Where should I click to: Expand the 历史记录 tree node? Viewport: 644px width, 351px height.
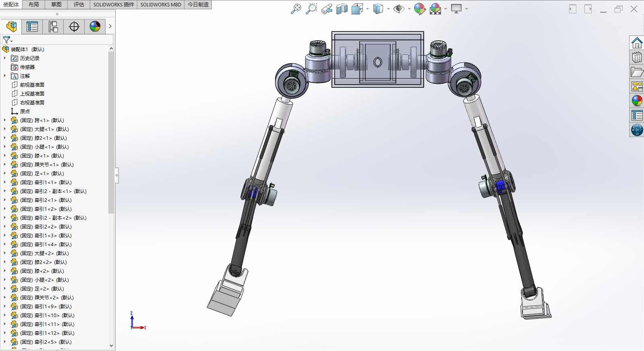pos(5,58)
